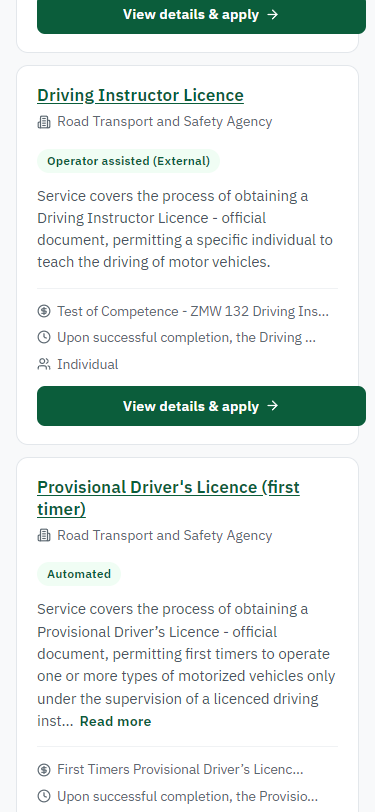Click the building icon under Driving Instructor Licence
375x812 pixels.
(44, 122)
